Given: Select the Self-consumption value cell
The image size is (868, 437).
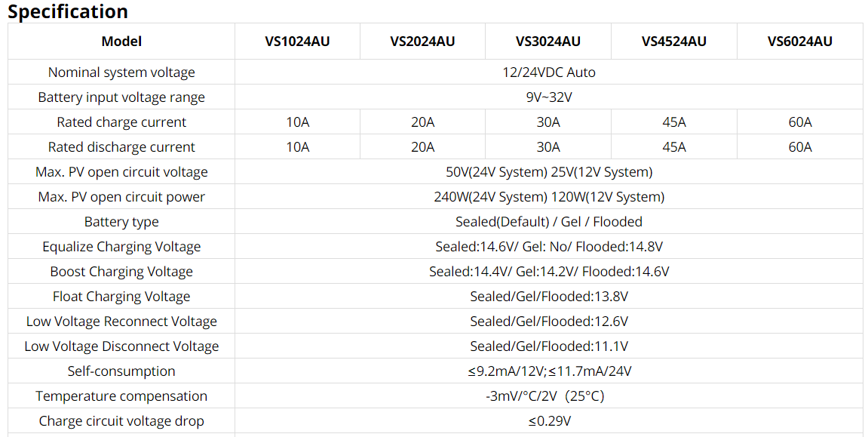Looking at the screenshot, I should pos(549,371).
